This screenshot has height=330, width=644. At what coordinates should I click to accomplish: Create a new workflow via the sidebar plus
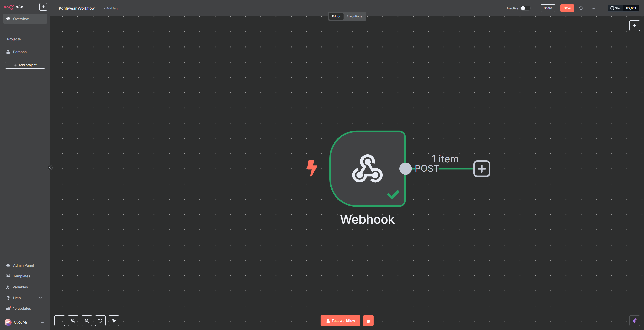pos(43,7)
